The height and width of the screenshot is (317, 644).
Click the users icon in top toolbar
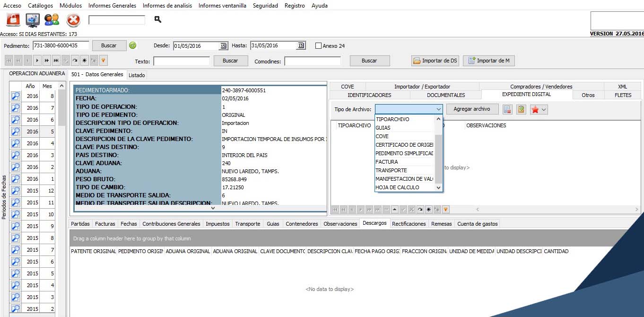click(x=52, y=20)
